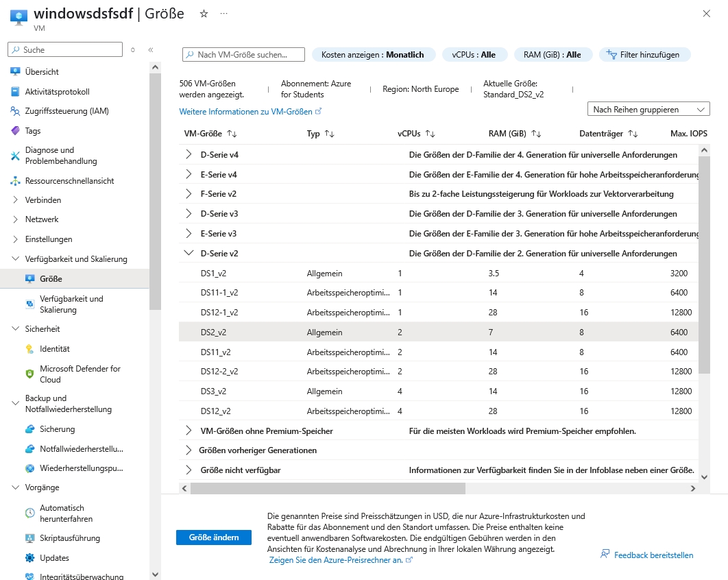Open the Nach Reihen gruppieren dropdown
728x580 pixels.
point(648,109)
